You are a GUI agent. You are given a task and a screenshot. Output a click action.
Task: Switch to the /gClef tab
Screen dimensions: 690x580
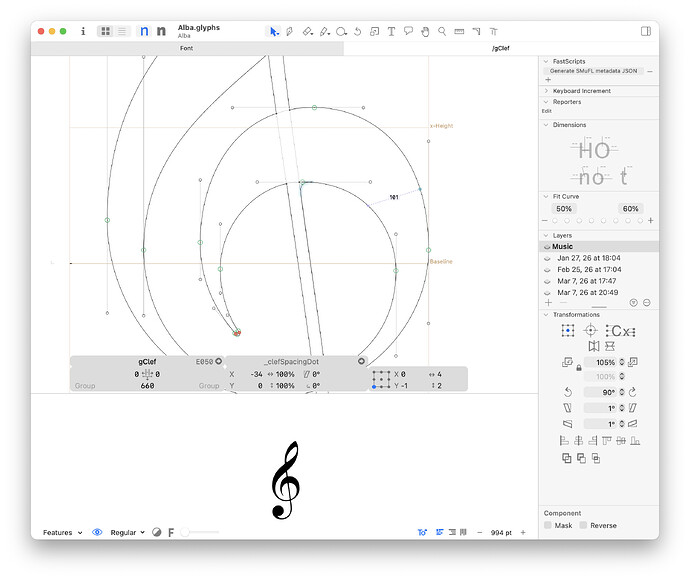click(x=501, y=48)
